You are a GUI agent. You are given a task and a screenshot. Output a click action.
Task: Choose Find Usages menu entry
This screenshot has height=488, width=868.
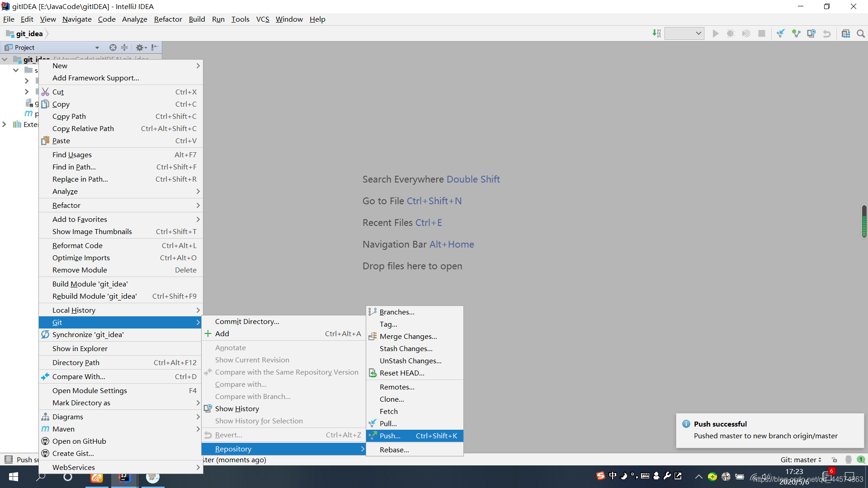[121, 155]
